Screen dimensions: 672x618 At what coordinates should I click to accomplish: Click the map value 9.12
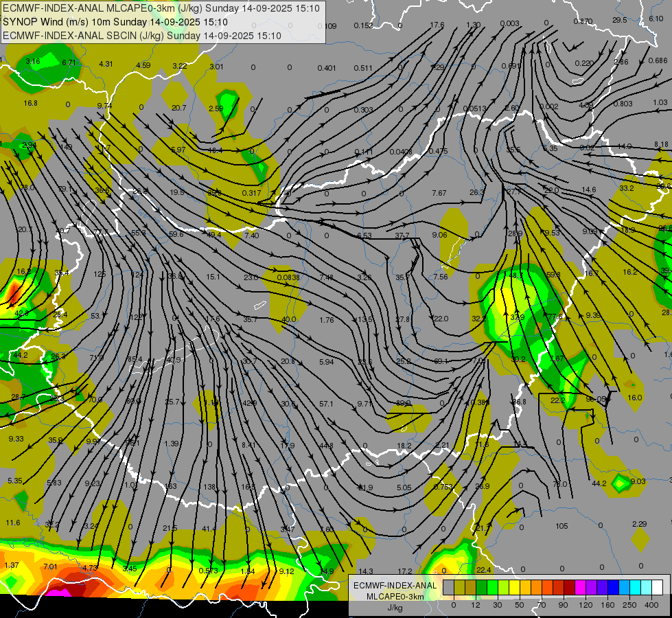pyautogui.click(x=286, y=571)
